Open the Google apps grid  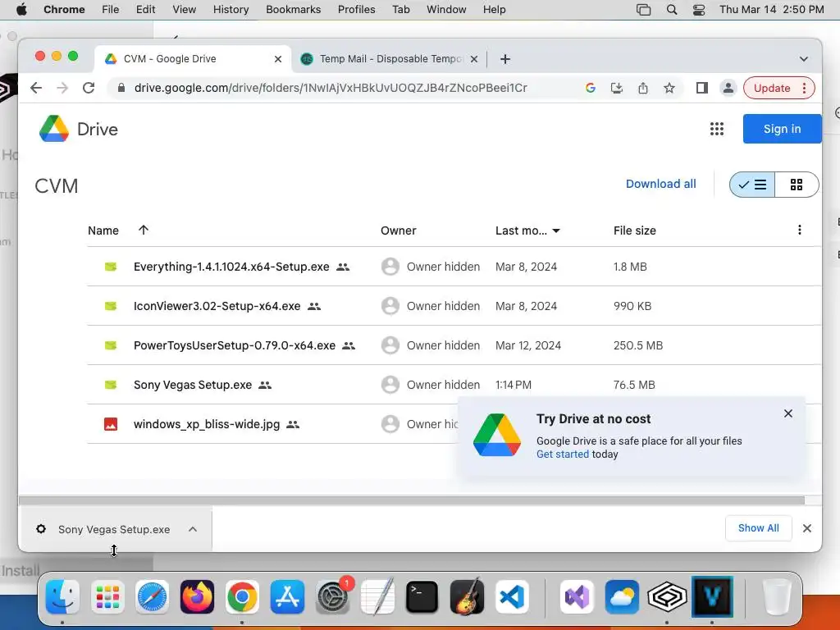[717, 129]
